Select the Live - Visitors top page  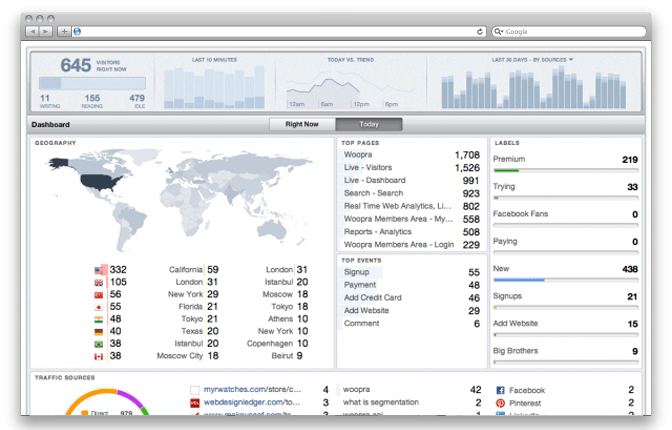pyautogui.click(x=368, y=168)
